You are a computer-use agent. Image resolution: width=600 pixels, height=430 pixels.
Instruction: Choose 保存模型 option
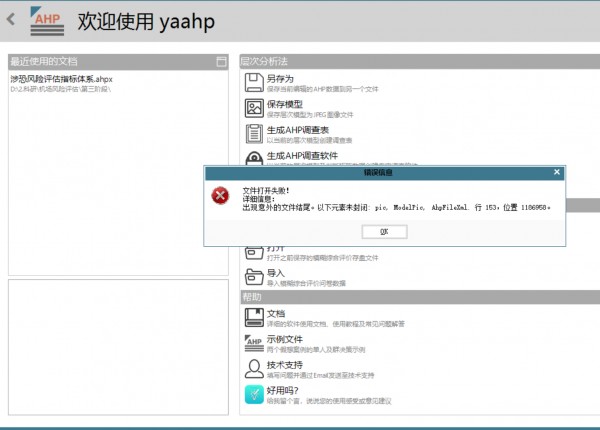point(285,104)
